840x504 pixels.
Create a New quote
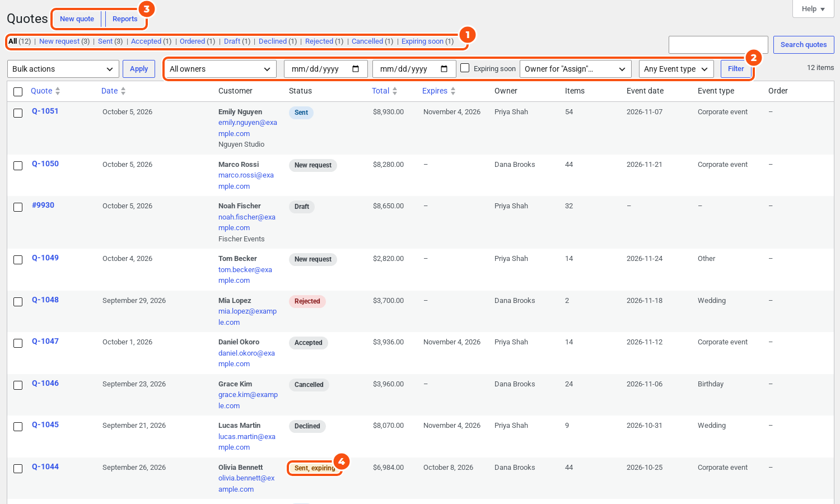click(77, 19)
